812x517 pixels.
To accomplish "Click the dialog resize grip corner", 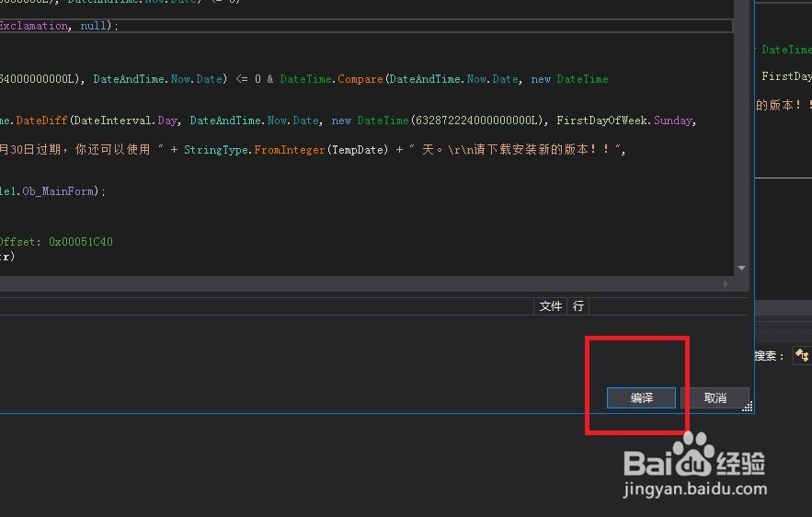I will tap(748, 407).
